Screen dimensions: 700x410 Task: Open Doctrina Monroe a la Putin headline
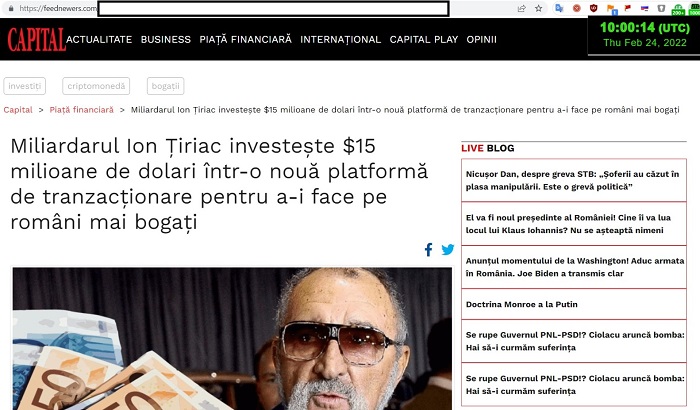coord(521,304)
